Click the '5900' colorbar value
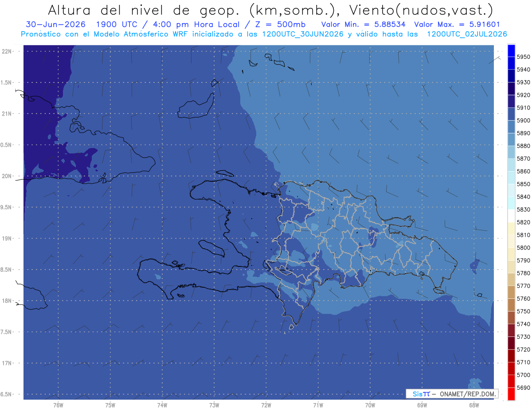 point(523,121)
